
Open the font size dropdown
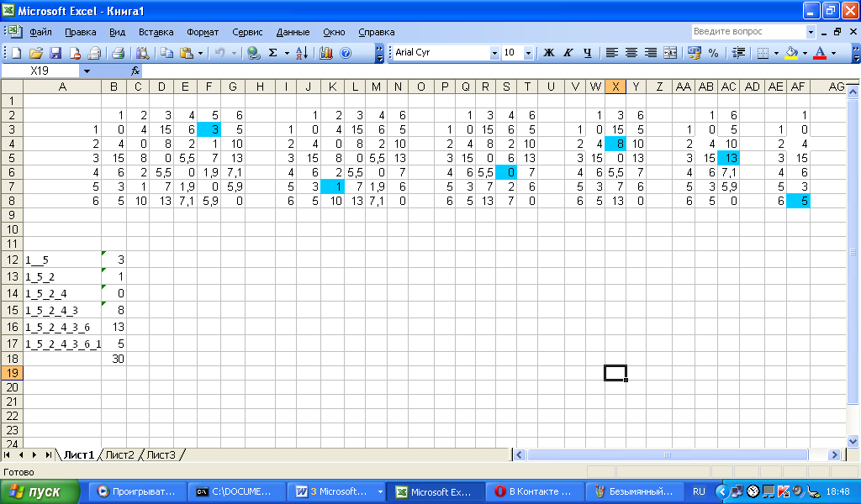click(x=528, y=53)
